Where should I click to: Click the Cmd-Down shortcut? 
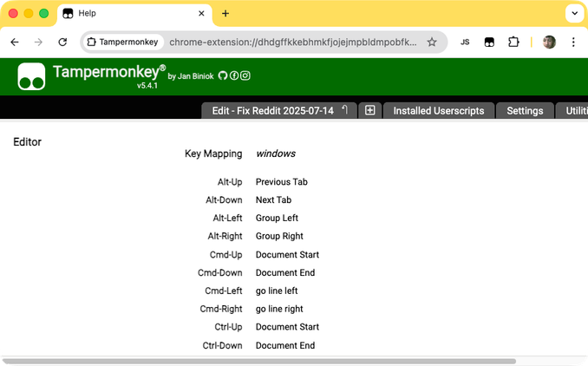[x=220, y=272]
